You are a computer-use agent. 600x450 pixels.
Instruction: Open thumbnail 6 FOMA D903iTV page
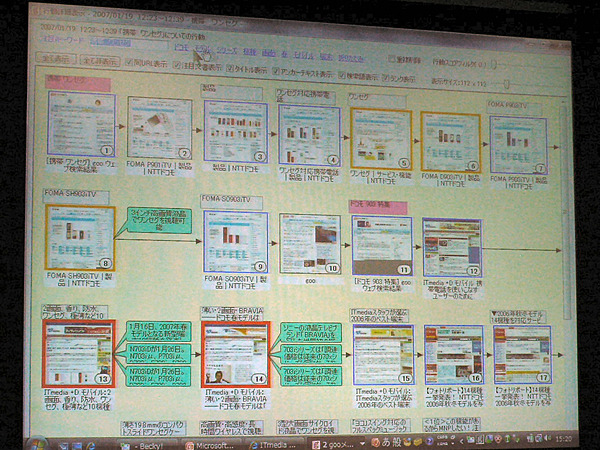pyautogui.click(x=450, y=142)
